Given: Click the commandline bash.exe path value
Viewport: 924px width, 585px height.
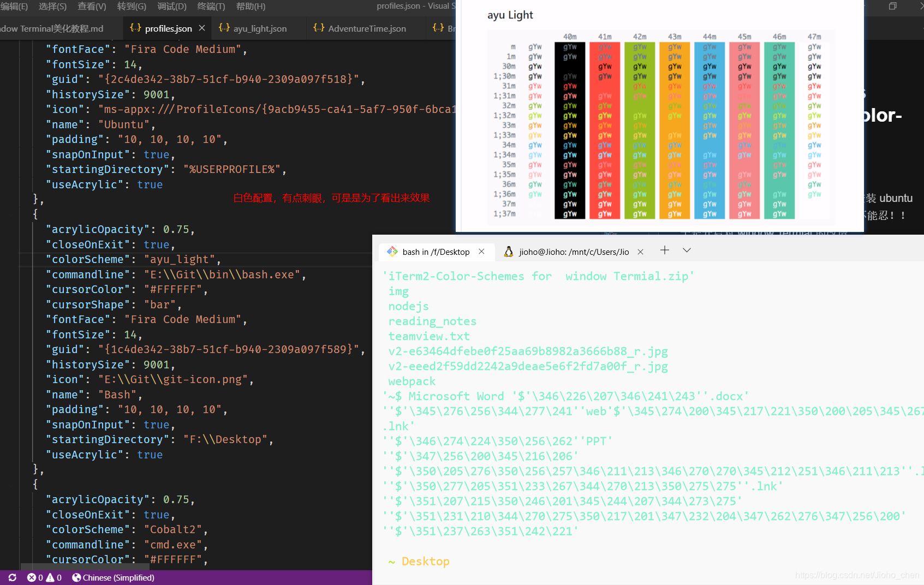Looking at the screenshot, I should [x=222, y=274].
